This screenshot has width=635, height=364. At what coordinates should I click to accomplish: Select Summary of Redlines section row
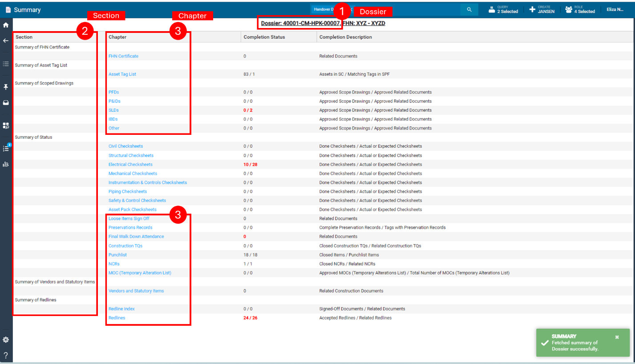[36, 300]
